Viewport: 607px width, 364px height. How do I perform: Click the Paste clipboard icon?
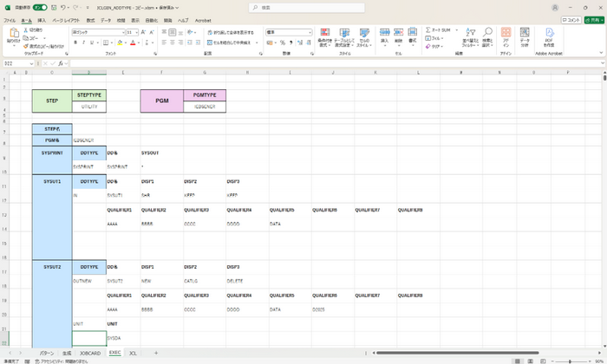(14, 33)
